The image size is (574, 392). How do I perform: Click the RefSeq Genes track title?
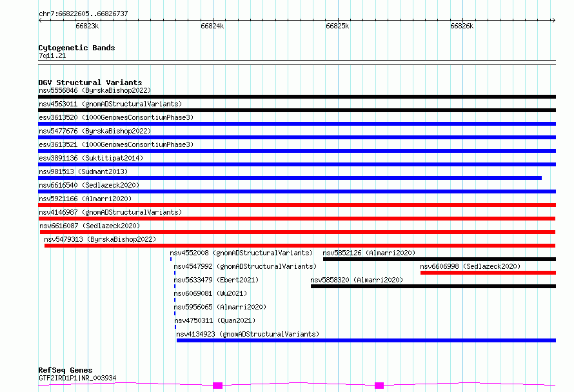(65, 370)
